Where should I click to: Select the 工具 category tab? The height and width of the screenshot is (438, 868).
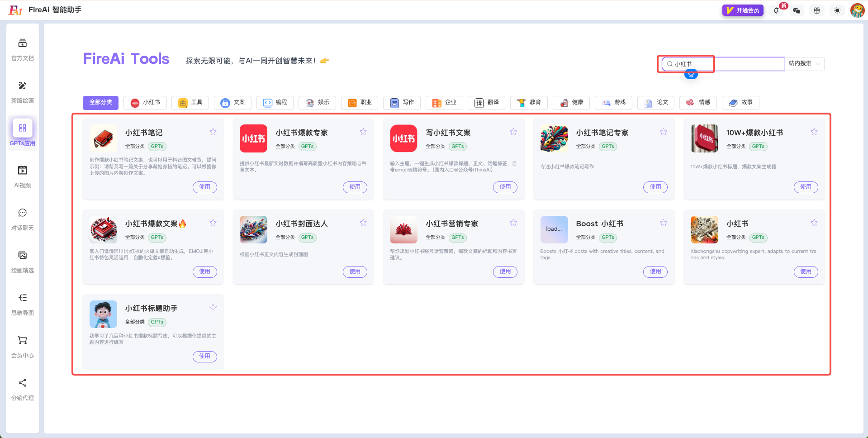point(190,103)
